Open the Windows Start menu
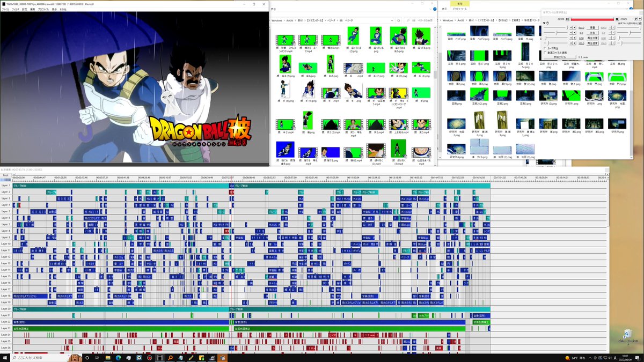The width and height of the screenshot is (644, 362). 5,357
